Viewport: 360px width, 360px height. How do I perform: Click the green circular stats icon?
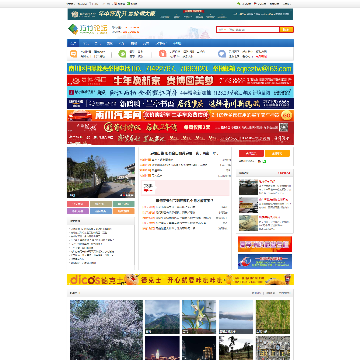tap(123, 54)
